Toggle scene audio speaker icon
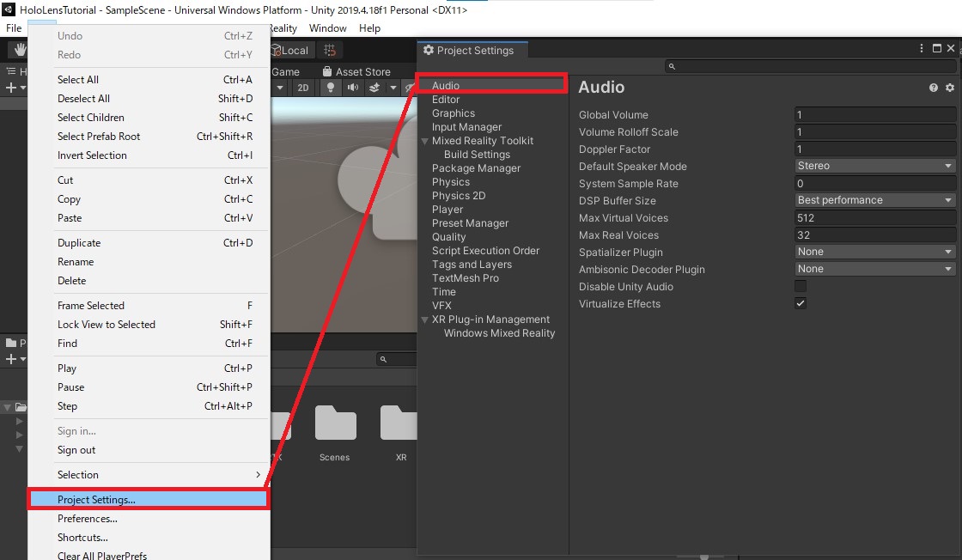This screenshot has height=560, width=962. [353, 88]
